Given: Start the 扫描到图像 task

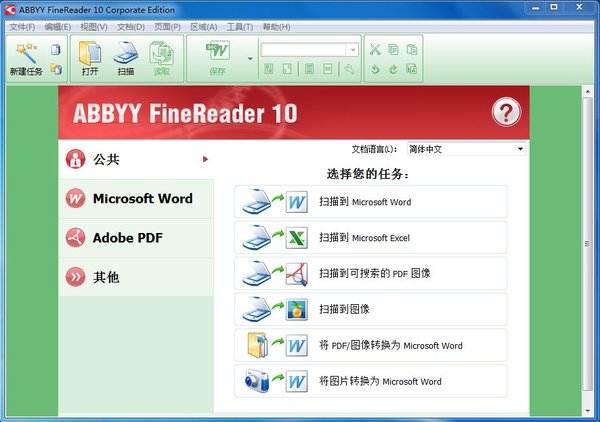Looking at the screenshot, I should coord(370,309).
